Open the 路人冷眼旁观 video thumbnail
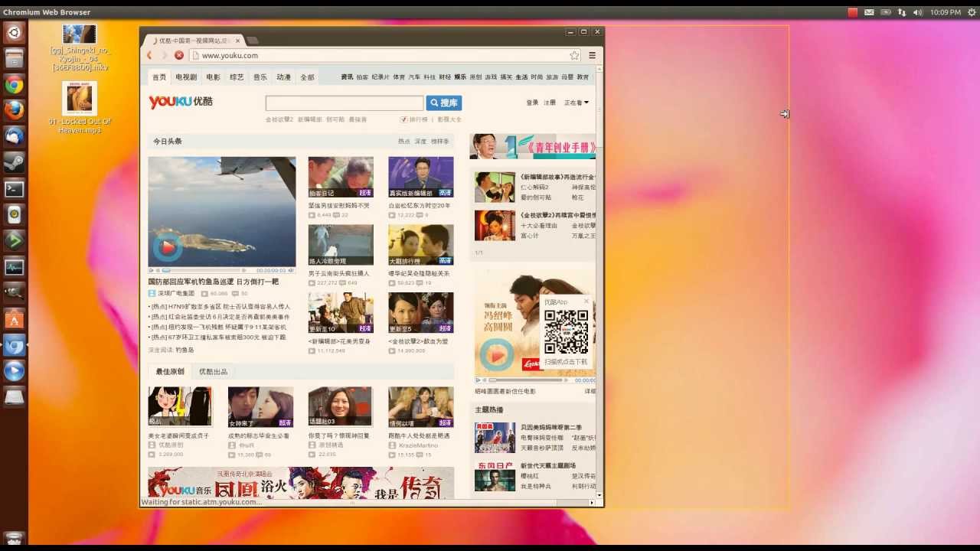The image size is (980, 551). (x=341, y=245)
